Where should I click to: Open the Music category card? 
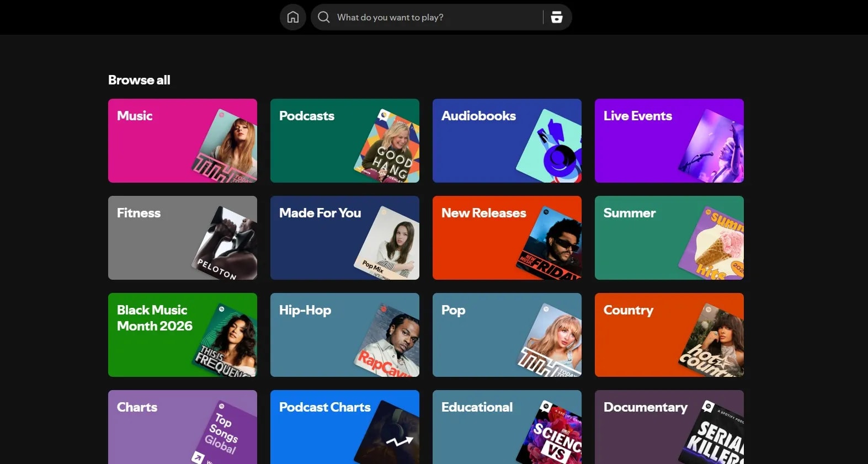(183, 141)
